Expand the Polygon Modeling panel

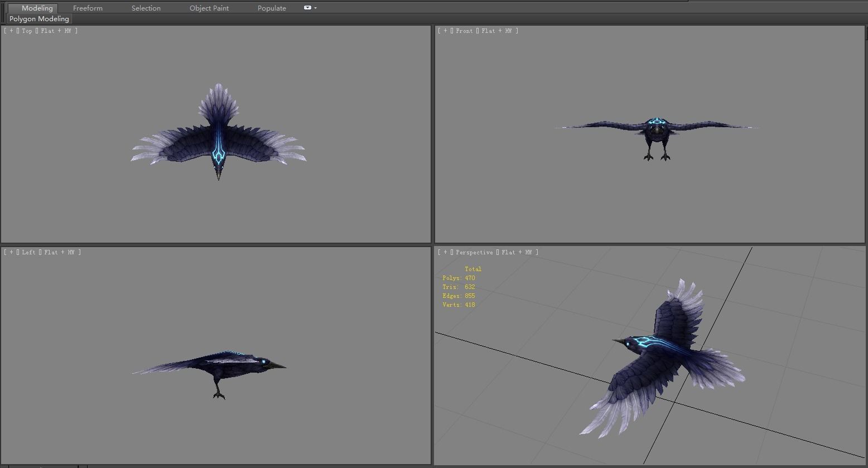pos(39,19)
